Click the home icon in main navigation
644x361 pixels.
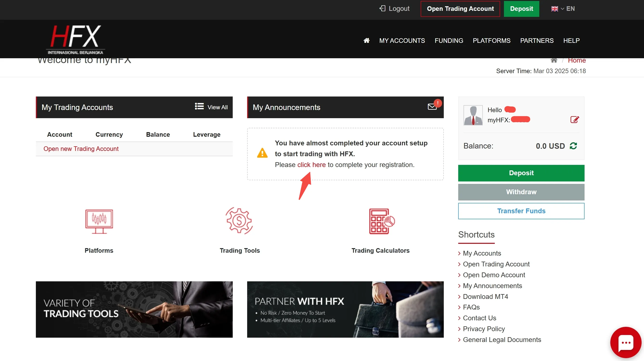click(366, 40)
